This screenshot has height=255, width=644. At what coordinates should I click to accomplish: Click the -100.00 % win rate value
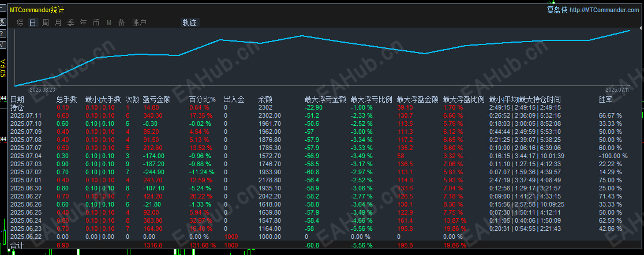613,156
